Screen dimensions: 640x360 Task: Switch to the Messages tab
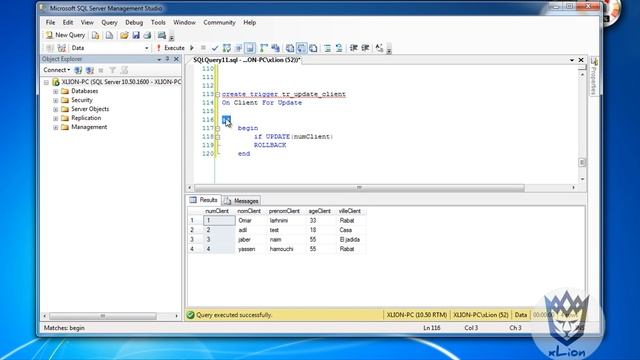pos(241,201)
